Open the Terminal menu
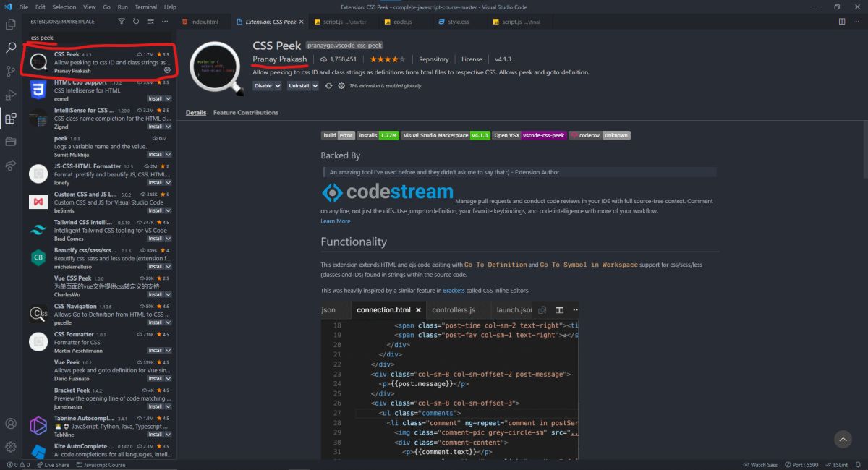The width and height of the screenshot is (868, 470). (145, 7)
